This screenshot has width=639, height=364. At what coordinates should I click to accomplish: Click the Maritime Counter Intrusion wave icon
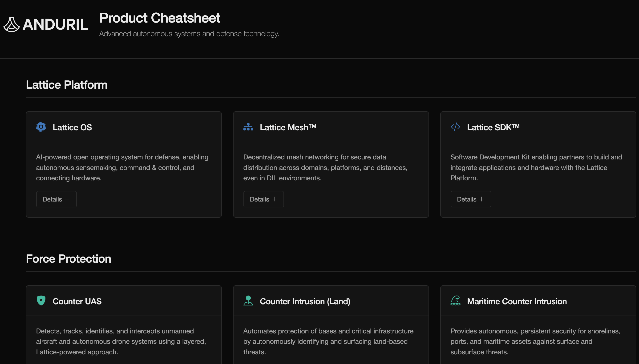click(x=456, y=301)
